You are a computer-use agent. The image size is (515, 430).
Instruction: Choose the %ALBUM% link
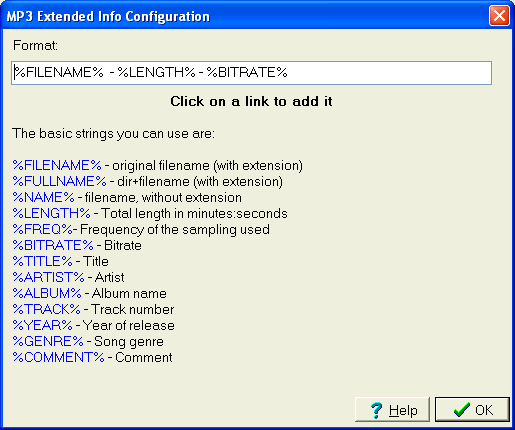coord(47,293)
